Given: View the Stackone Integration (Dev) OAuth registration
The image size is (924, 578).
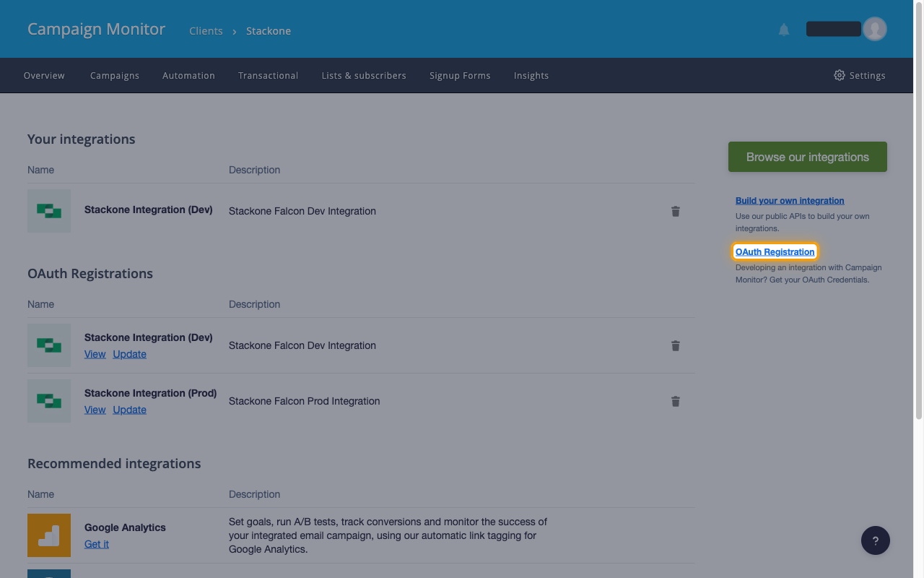Looking at the screenshot, I should coord(95,354).
